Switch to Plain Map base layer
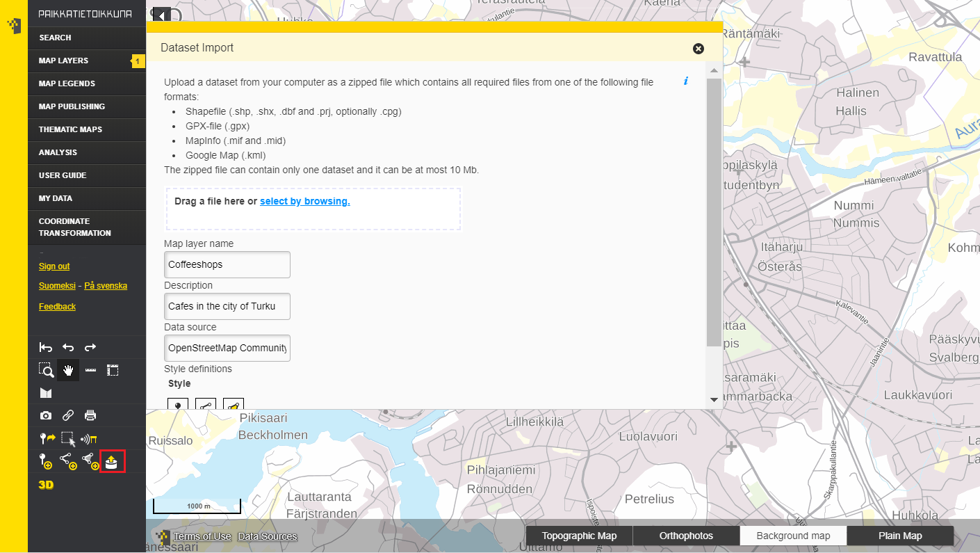This screenshot has width=980, height=553. coord(900,536)
